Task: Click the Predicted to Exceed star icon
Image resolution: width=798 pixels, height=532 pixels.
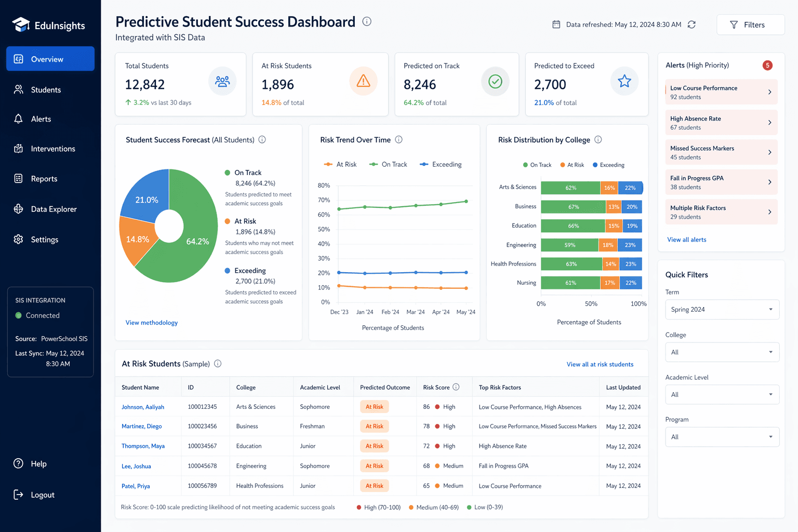Action: [624, 81]
